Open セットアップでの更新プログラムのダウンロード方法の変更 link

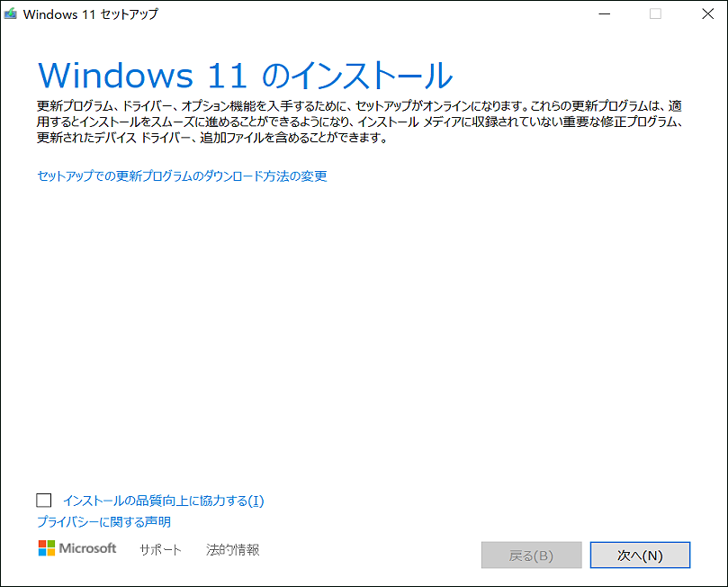pyautogui.click(x=182, y=176)
